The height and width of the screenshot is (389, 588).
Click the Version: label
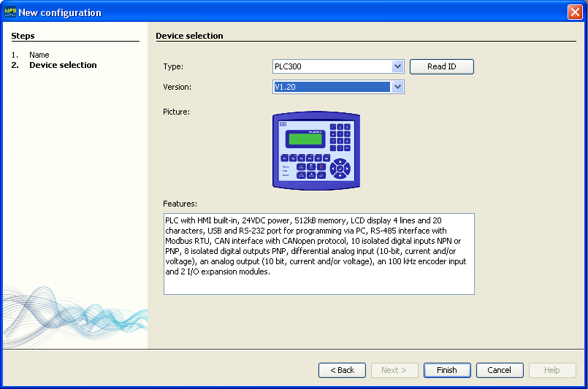coord(177,87)
